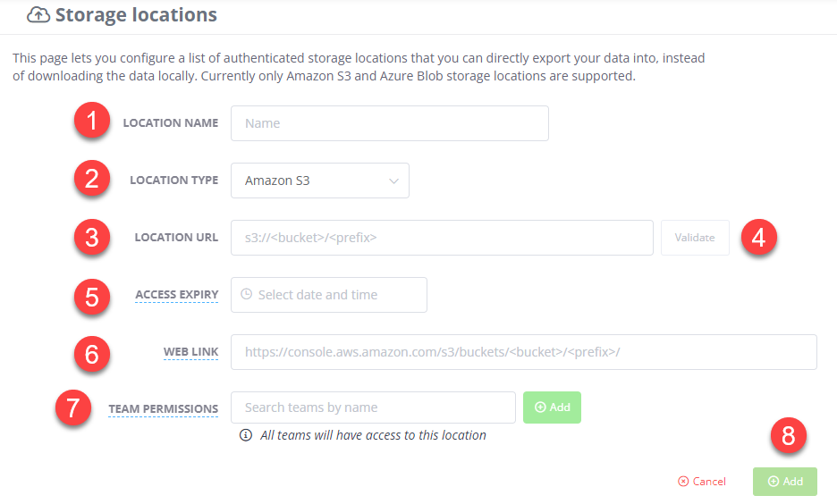This screenshot has height=504, width=837.
Task: Click the Search teams by name field
Action: [x=373, y=407]
